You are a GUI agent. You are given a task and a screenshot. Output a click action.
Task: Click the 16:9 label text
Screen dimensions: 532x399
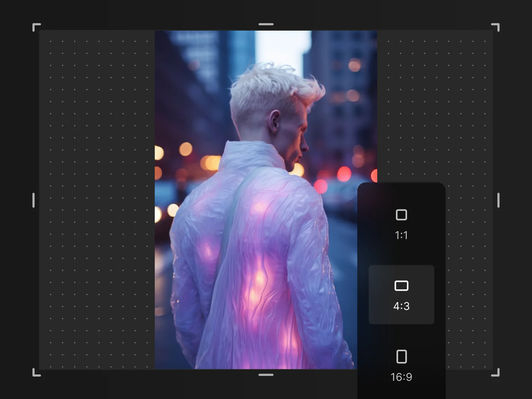[x=401, y=377]
